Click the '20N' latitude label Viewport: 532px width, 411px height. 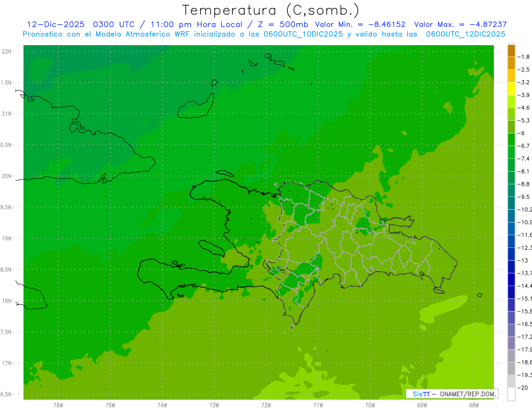click(x=8, y=176)
